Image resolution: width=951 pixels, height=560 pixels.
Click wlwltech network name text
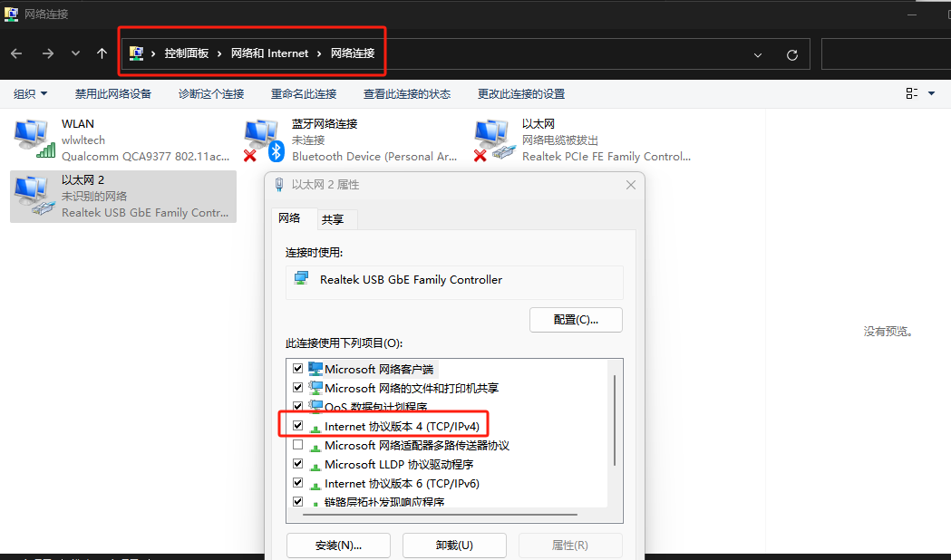click(x=83, y=140)
